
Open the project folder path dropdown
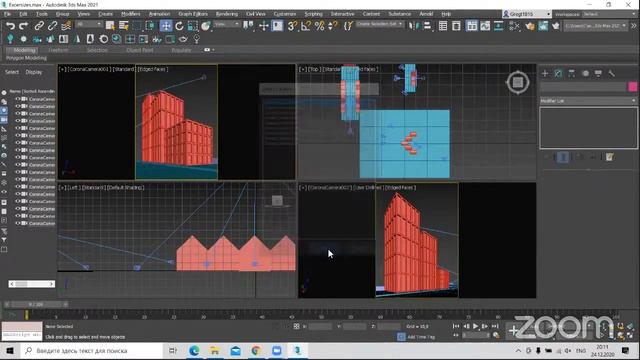[596, 26]
